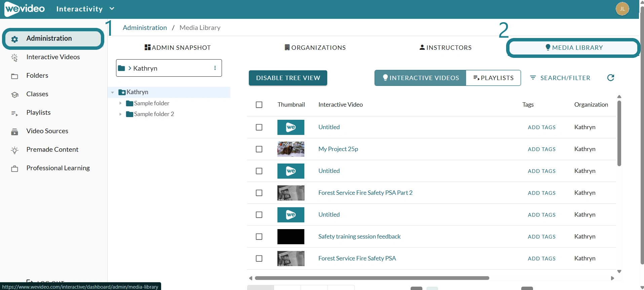
Task: Click the Tags column header
Action: pyautogui.click(x=528, y=104)
